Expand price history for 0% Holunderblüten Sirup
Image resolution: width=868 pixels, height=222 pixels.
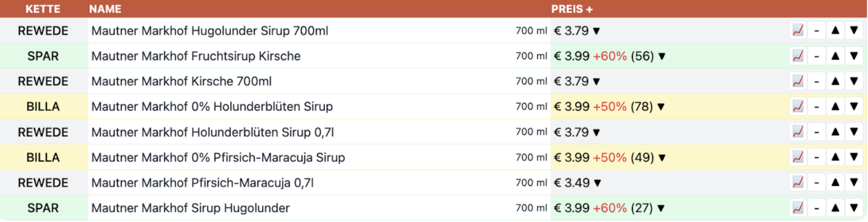(661, 107)
